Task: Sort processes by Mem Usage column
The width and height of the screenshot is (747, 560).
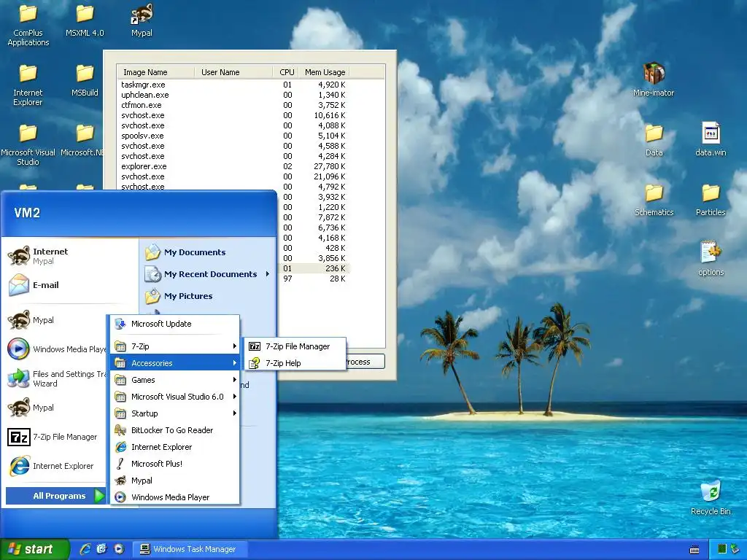Action: (x=325, y=72)
